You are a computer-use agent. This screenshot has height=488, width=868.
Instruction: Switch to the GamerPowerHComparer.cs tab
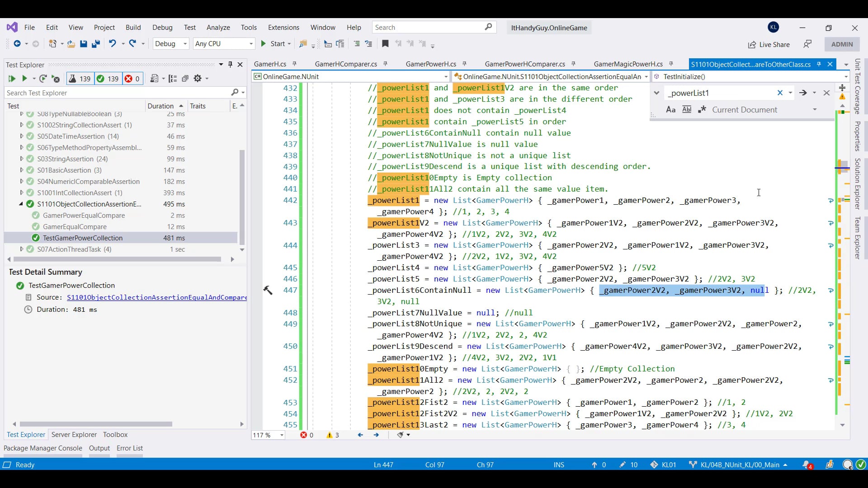pyautogui.click(x=524, y=64)
